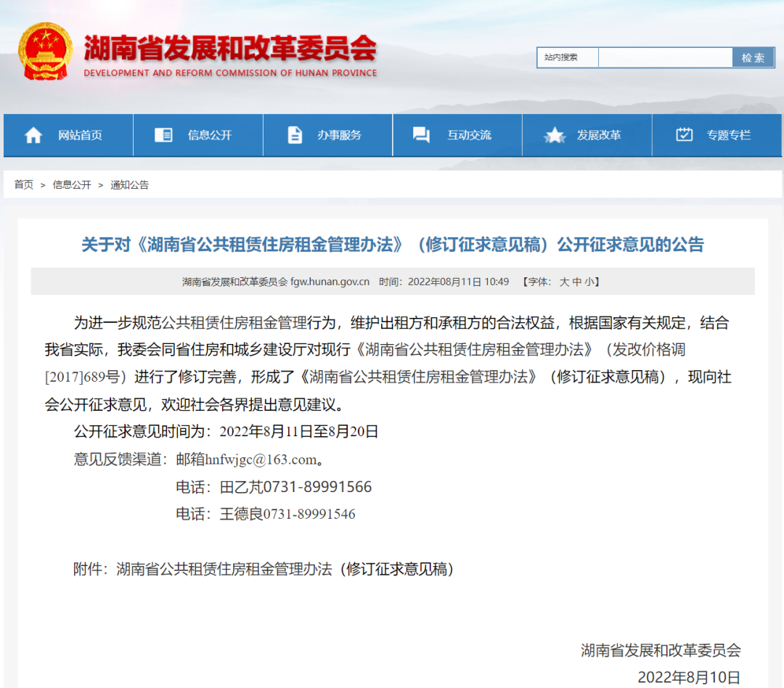The image size is (784, 688).
Task: Click the 检索 search button
Action: [x=753, y=58]
